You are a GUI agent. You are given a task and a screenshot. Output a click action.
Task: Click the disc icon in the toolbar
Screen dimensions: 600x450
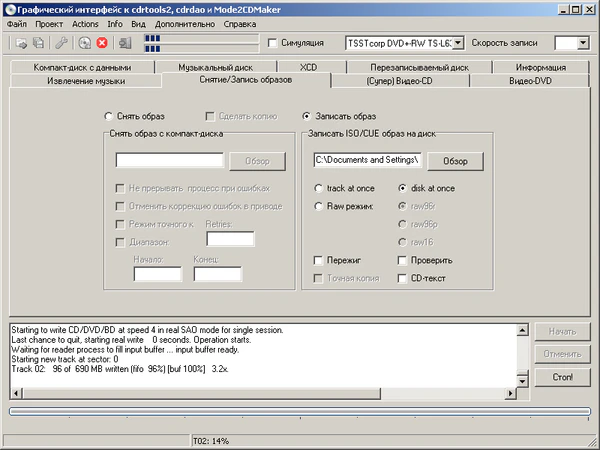(84, 43)
